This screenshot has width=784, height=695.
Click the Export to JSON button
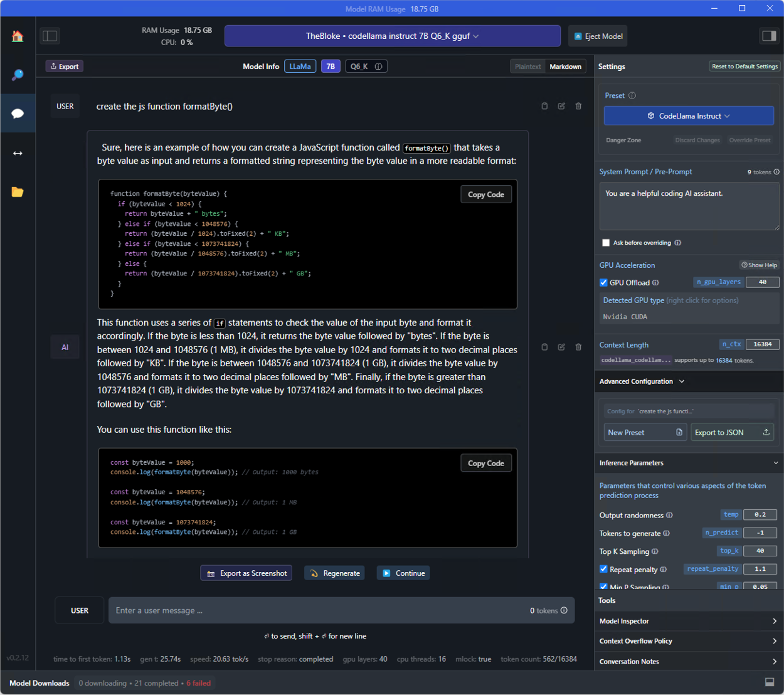732,432
